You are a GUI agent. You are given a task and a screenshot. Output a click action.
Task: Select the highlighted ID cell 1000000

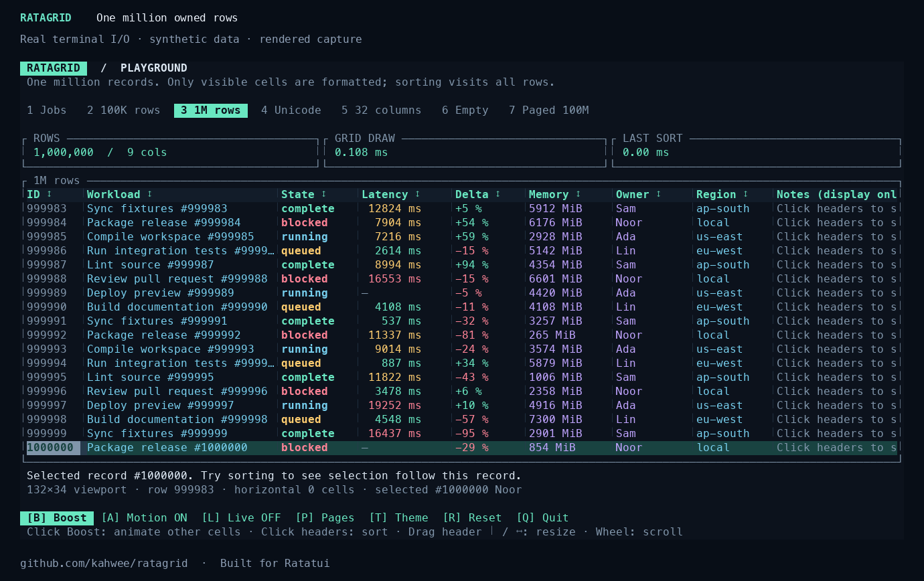(x=54, y=447)
